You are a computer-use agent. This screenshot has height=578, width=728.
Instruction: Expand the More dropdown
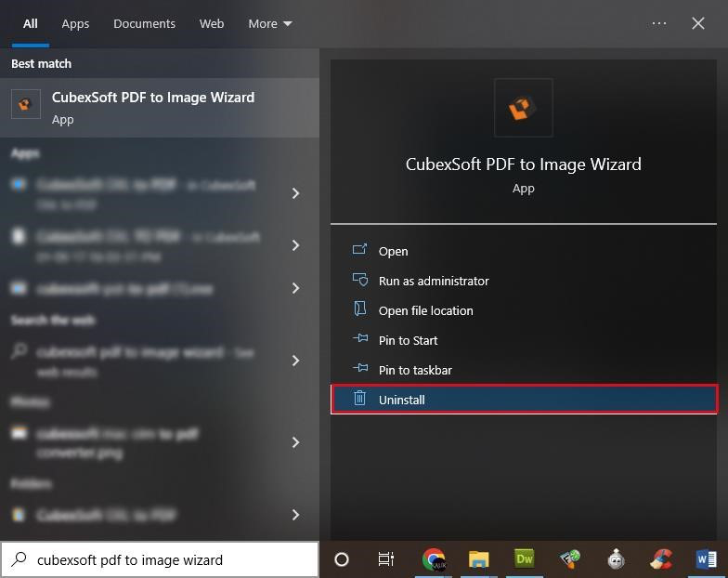(269, 24)
